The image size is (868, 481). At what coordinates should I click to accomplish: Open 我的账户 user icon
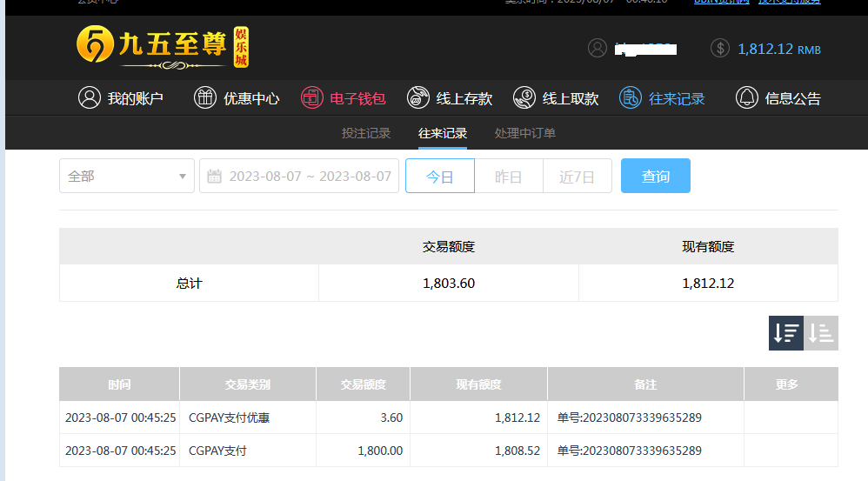pos(89,98)
